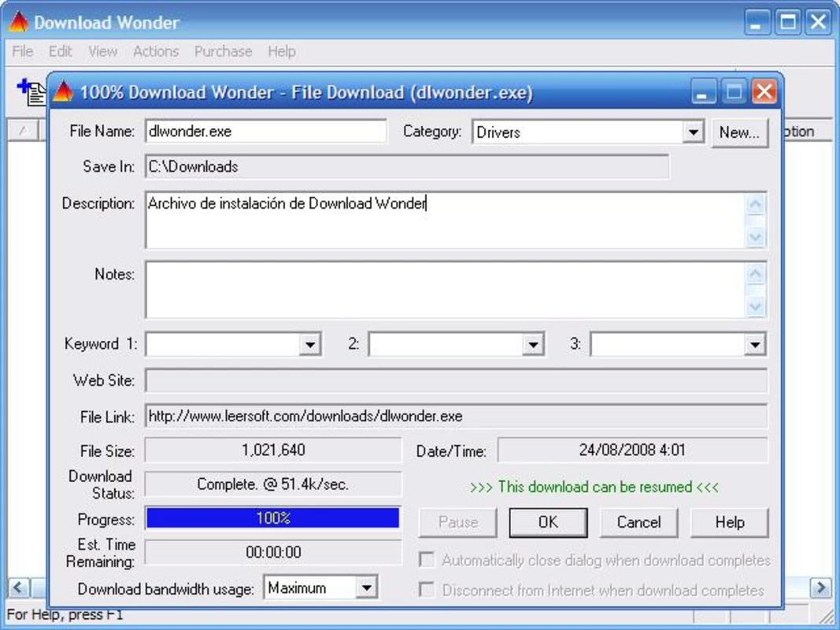
Task: Toggle Automatically close dialog when download completes
Action: click(427, 560)
